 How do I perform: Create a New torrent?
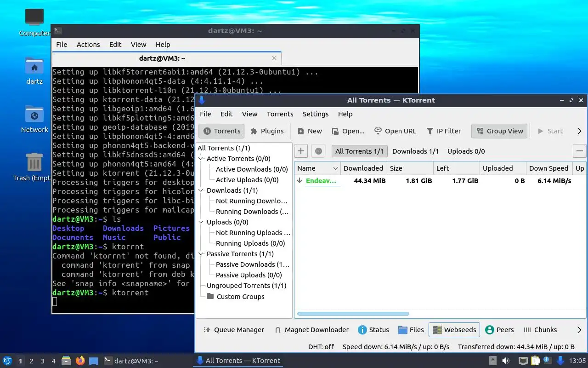310,131
